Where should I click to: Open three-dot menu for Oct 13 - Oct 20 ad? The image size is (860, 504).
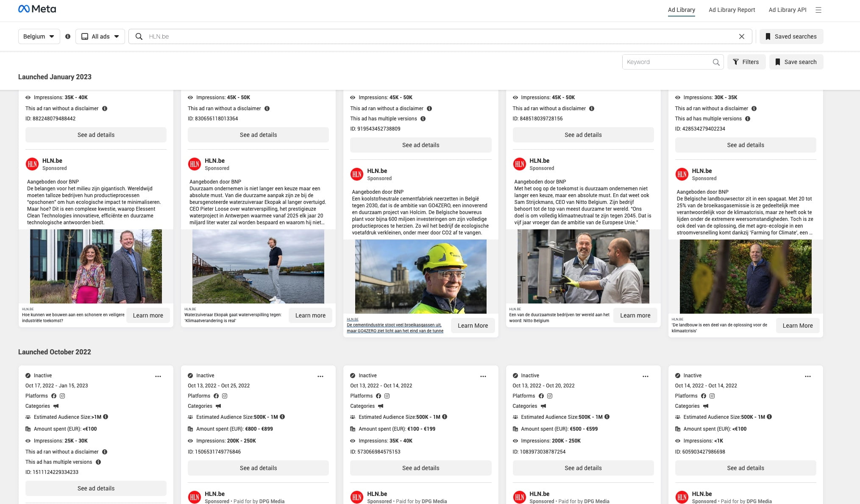tap(646, 376)
